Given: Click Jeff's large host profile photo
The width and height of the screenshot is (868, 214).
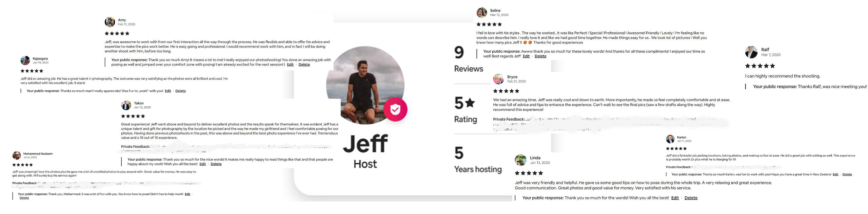Looking at the screenshot, I should (365, 85).
